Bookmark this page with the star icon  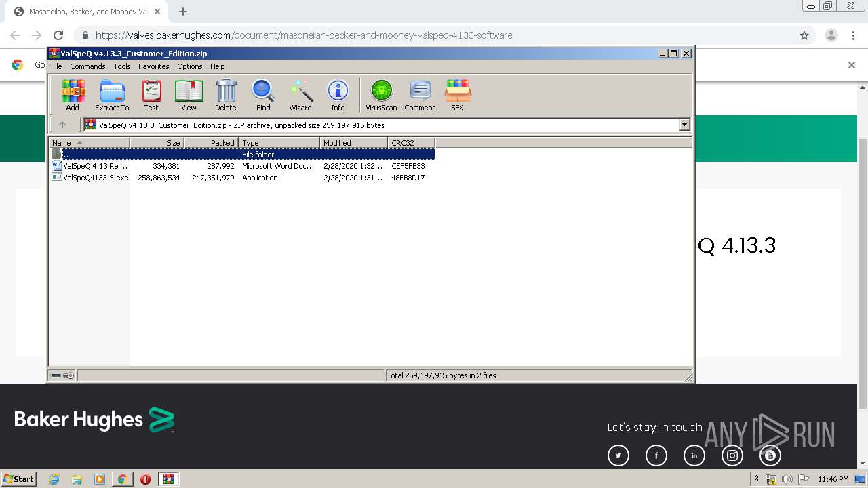tap(804, 35)
